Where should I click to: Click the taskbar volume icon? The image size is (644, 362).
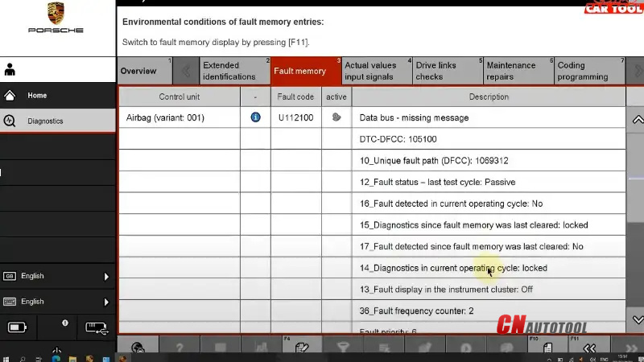(592, 359)
